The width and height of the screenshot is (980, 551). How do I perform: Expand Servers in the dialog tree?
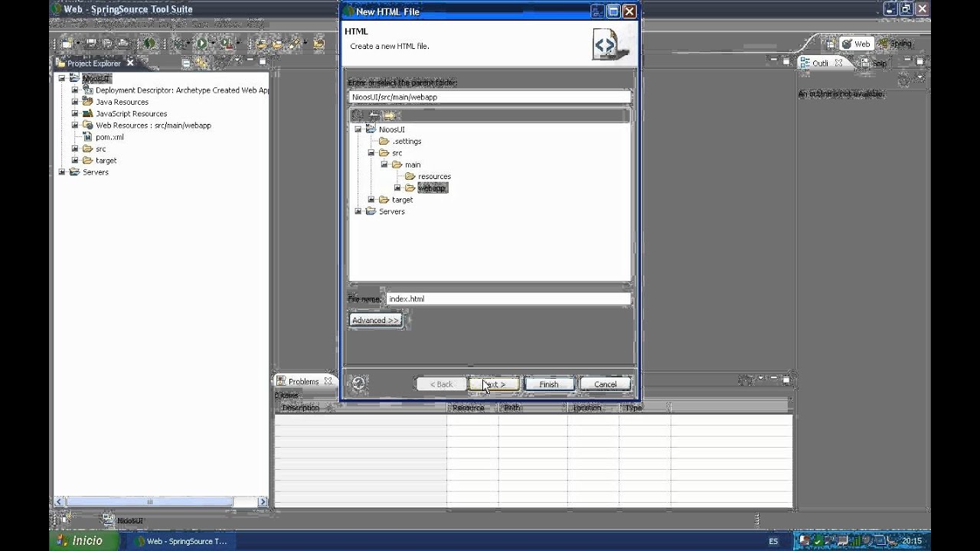click(x=358, y=211)
